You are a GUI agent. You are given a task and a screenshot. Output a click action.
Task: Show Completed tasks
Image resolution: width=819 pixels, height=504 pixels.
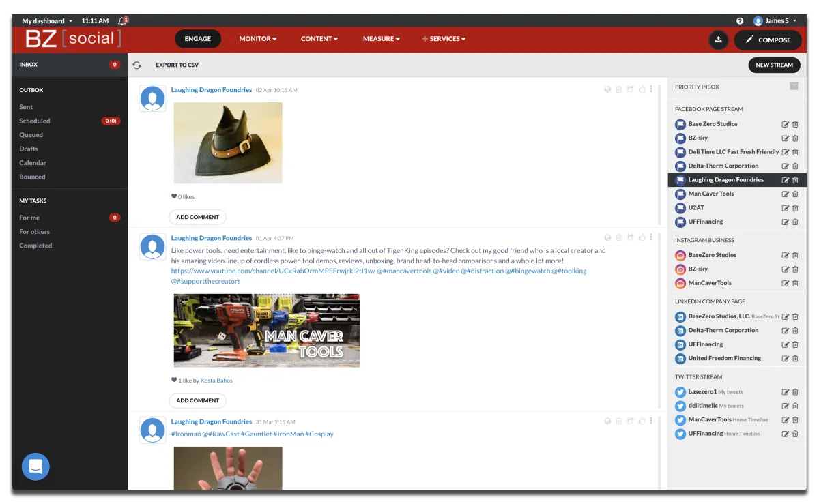click(35, 246)
